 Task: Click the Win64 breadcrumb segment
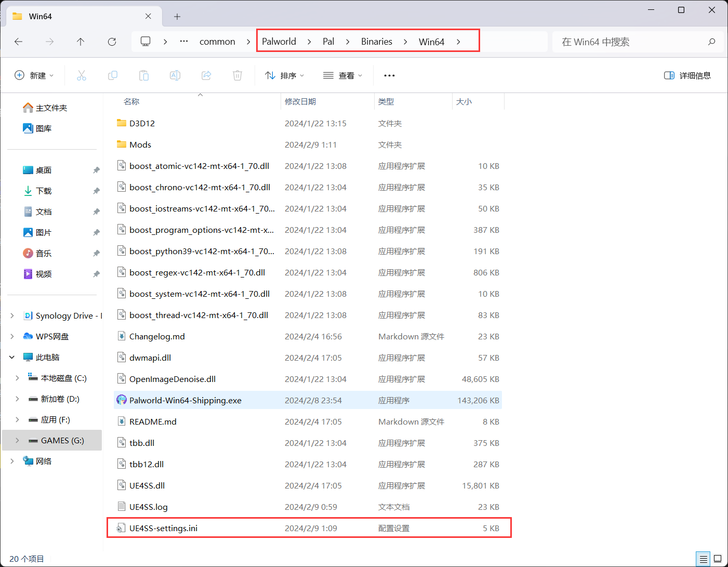[431, 42]
